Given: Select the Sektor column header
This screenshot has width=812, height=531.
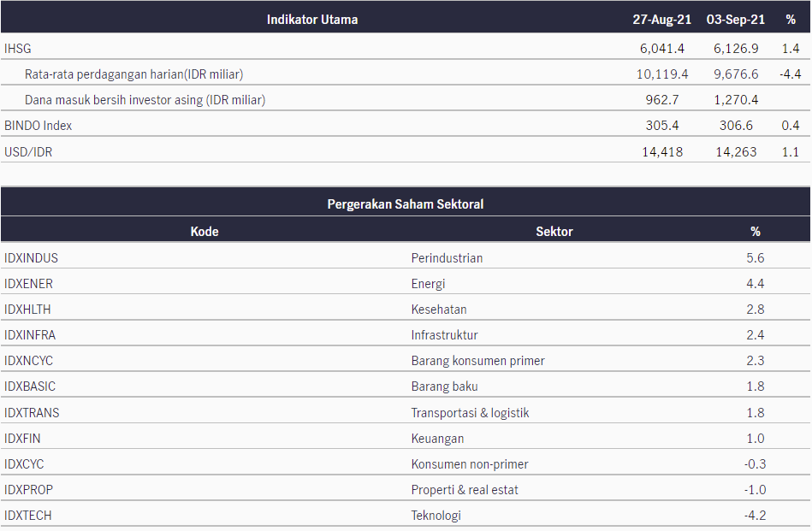Looking at the screenshot, I should pos(554,232).
